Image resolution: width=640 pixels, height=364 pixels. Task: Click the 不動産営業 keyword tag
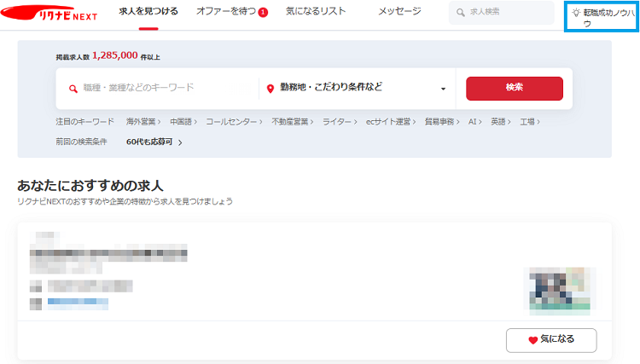[x=292, y=123]
